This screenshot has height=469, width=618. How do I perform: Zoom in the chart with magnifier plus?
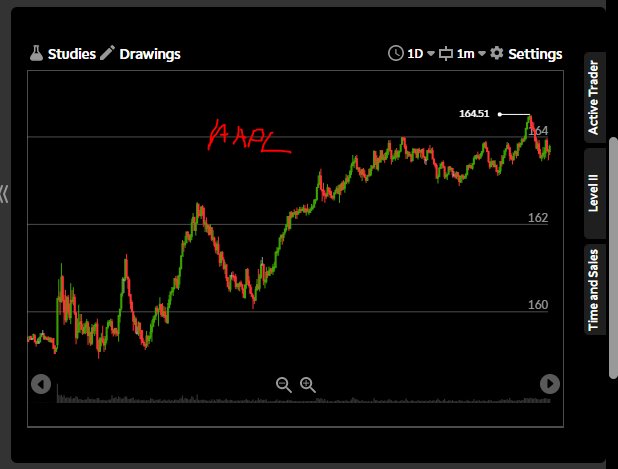(x=308, y=385)
